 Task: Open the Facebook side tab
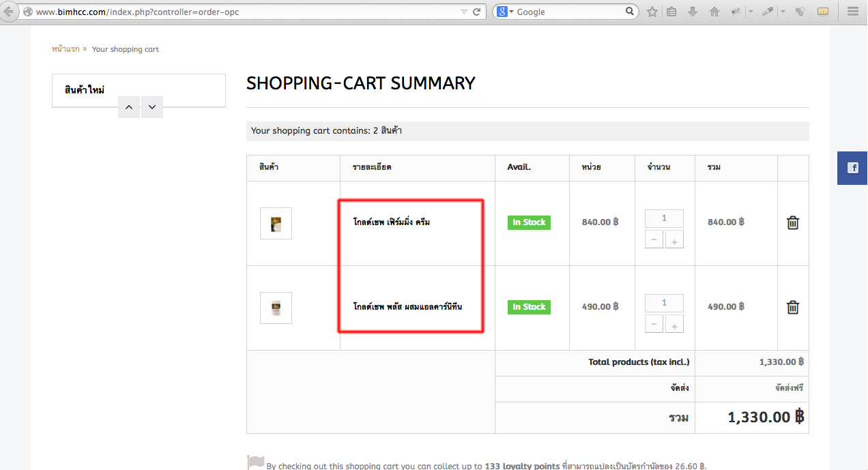(x=852, y=168)
